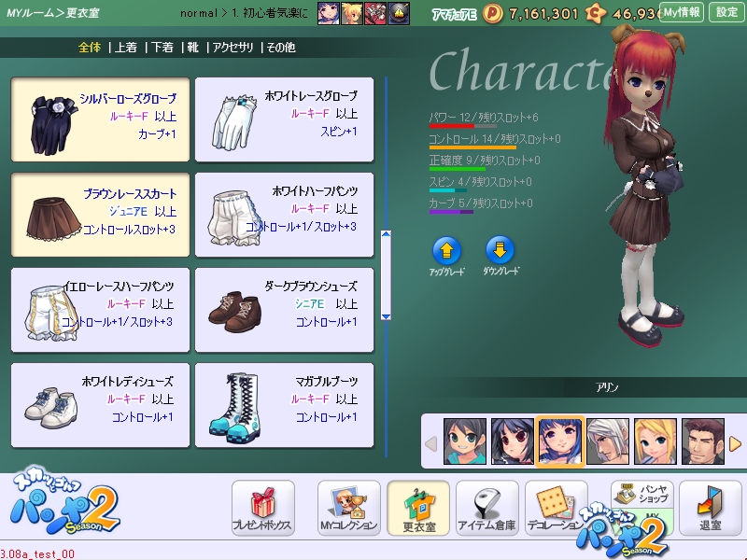This screenshot has width=747, height=560.
Task: Select the アクセサリ category tab
Action: 233,48
